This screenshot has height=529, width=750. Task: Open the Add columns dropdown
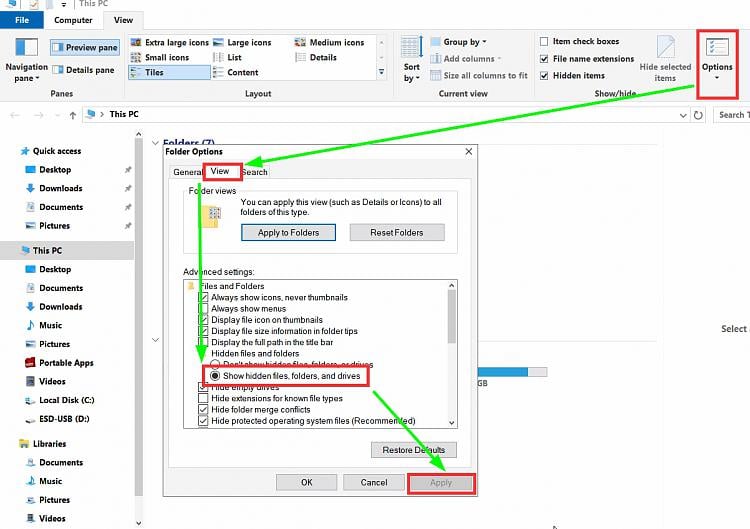(x=465, y=59)
